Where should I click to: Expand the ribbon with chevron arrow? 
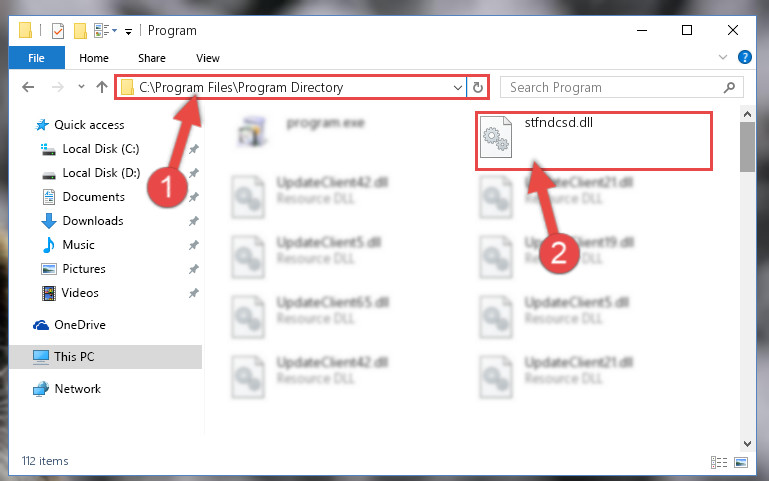(722, 57)
